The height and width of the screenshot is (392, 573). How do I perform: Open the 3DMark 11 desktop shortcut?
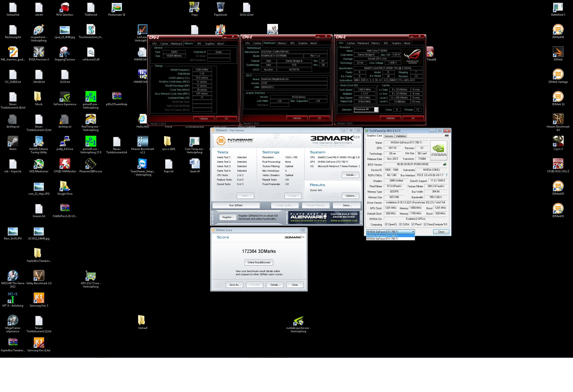[x=558, y=99]
